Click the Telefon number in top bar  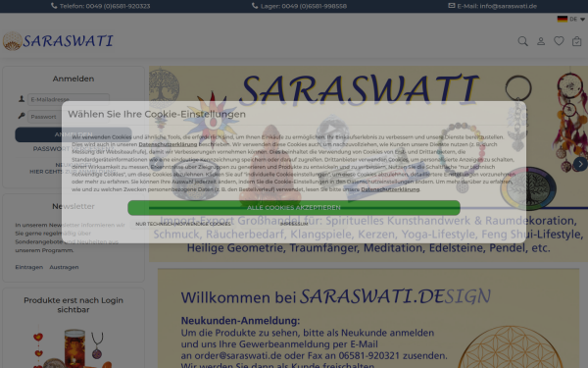(118, 6)
